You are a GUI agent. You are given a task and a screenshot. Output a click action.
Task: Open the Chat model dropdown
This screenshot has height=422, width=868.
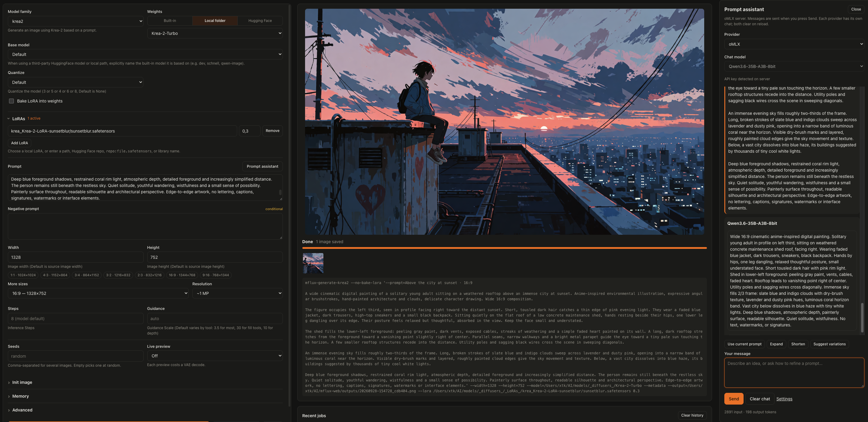(794, 66)
